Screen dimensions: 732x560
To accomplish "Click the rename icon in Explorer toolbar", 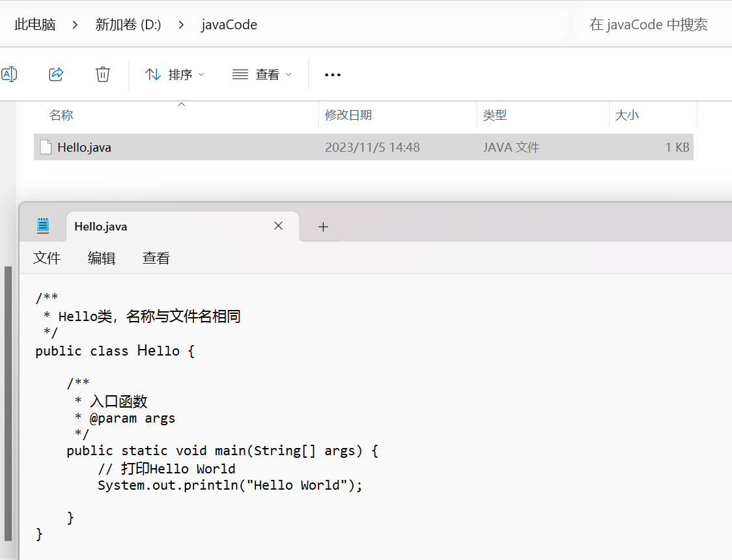I will click(8, 74).
